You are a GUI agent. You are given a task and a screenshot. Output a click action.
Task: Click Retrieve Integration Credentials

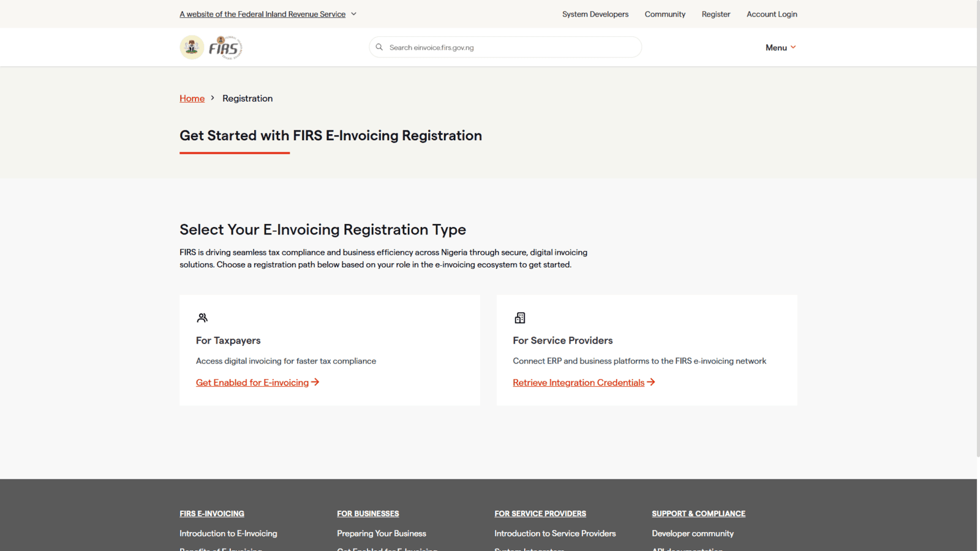tap(578, 382)
